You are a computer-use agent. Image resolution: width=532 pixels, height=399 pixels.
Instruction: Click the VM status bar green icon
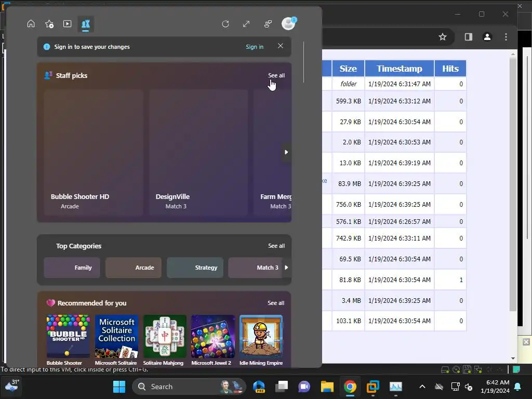point(516,369)
